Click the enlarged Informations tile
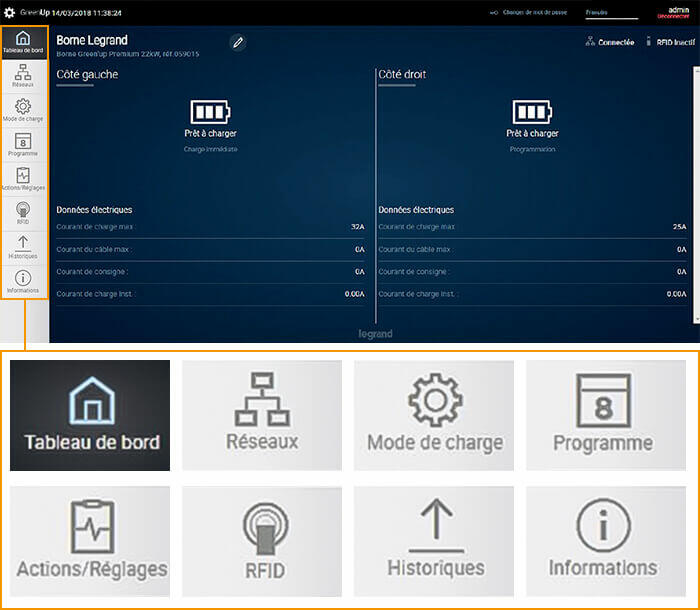The width and height of the screenshot is (700, 610). pyautogui.click(x=606, y=541)
